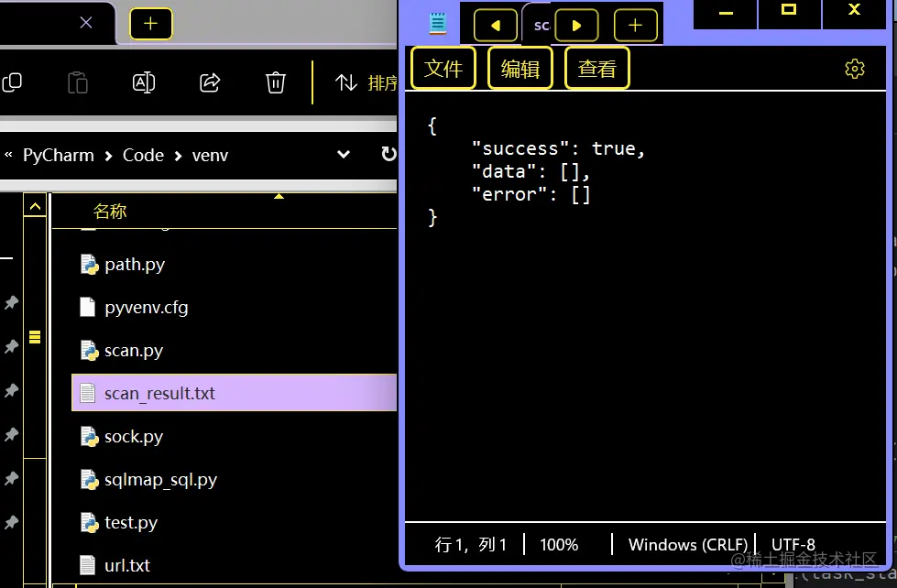This screenshot has width=897, height=588.
Task: Expand chevron after Code breadcrumb
Action: pyautogui.click(x=178, y=156)
